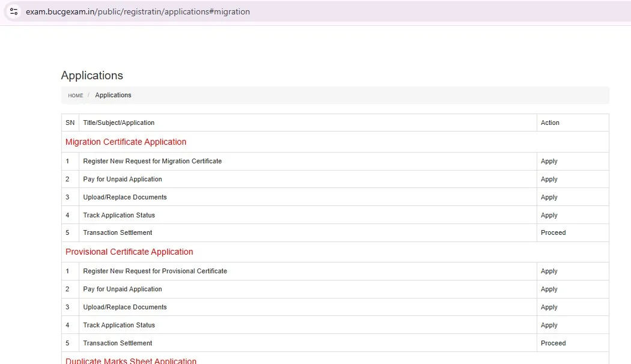Click Apply for Migration Pay for Unpaid Application

(549, 180)
